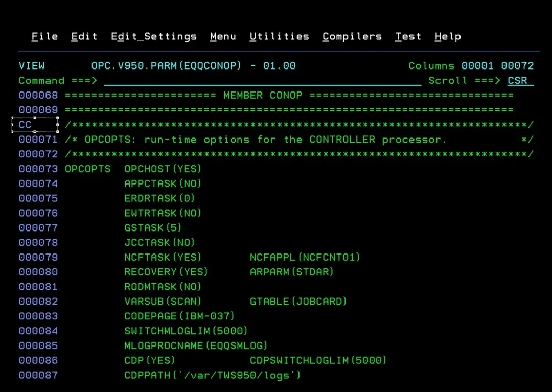Click line number 000082
This screenshot has height=392, width=552.
38,302
